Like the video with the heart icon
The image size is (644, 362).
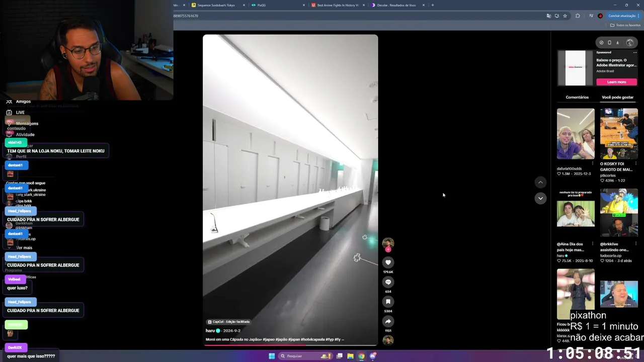coord(388,262)
